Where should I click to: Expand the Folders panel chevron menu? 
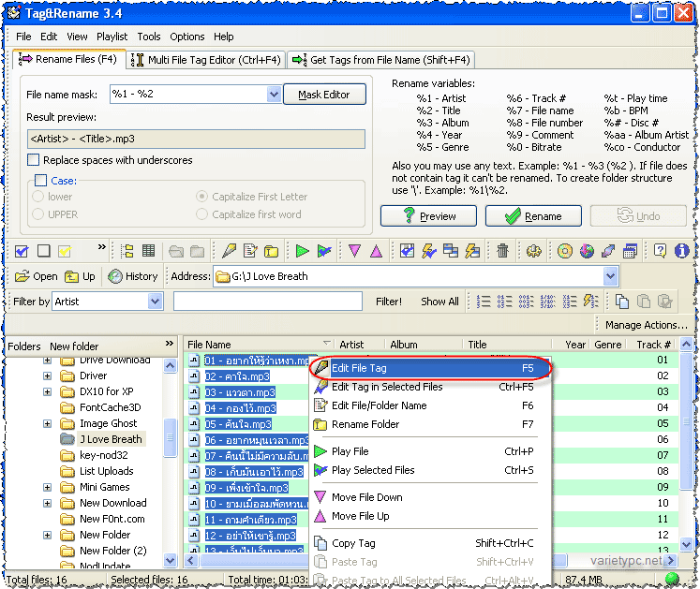click(170, 343)
